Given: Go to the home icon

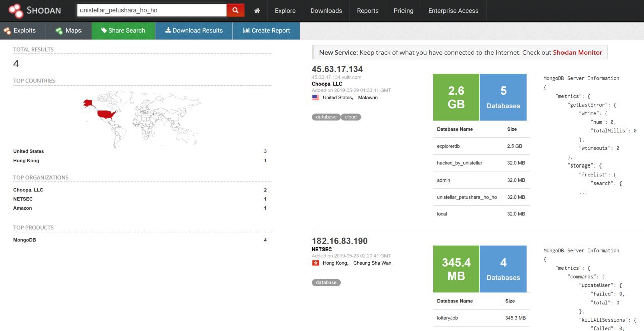Looking at the screenshot, I should click(257, 11).
